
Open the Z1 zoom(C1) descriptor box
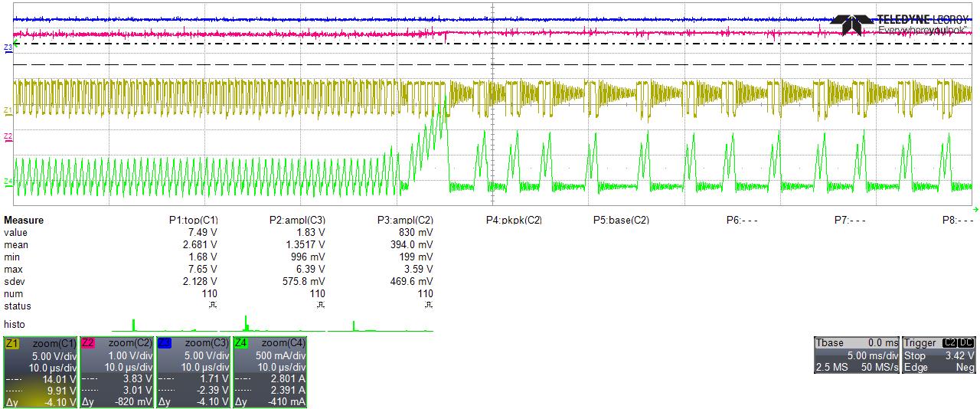click(41, 372)
